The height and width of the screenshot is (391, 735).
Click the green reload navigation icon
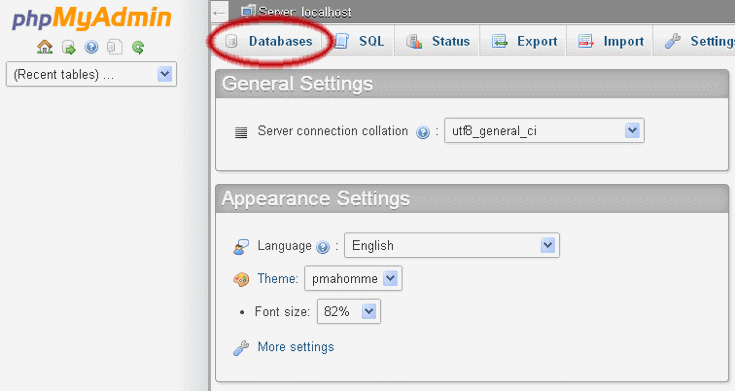pyautogui.click(x=138, y=47)
